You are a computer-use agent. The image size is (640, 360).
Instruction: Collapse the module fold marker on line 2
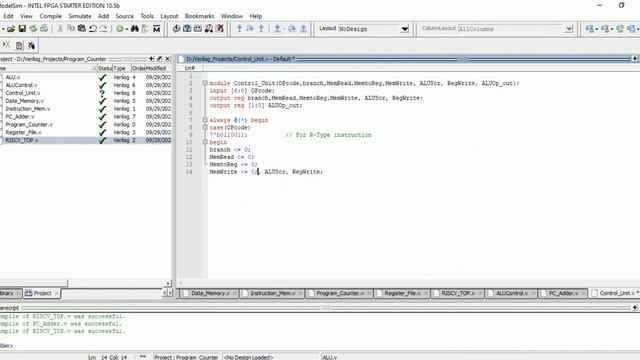coord(205,83)
